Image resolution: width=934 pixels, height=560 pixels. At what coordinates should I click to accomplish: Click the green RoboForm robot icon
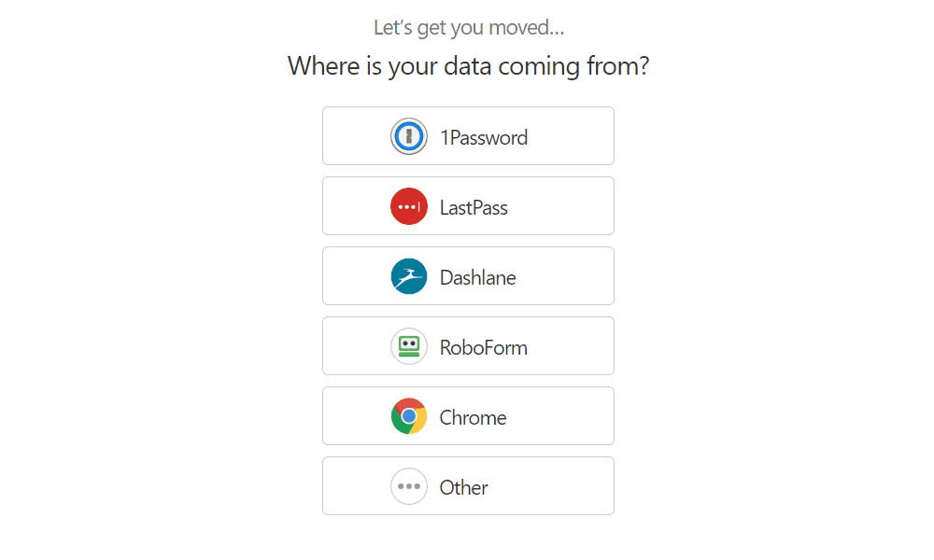[x=409, y=346]
